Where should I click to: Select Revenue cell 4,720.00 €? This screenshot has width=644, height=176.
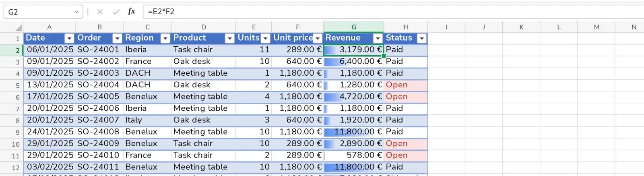pos(354,97)
